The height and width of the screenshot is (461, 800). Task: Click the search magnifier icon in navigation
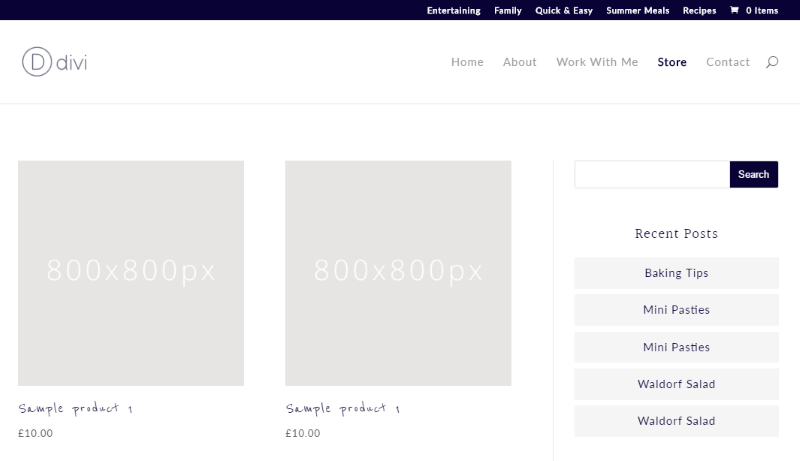tap(772, 62)
